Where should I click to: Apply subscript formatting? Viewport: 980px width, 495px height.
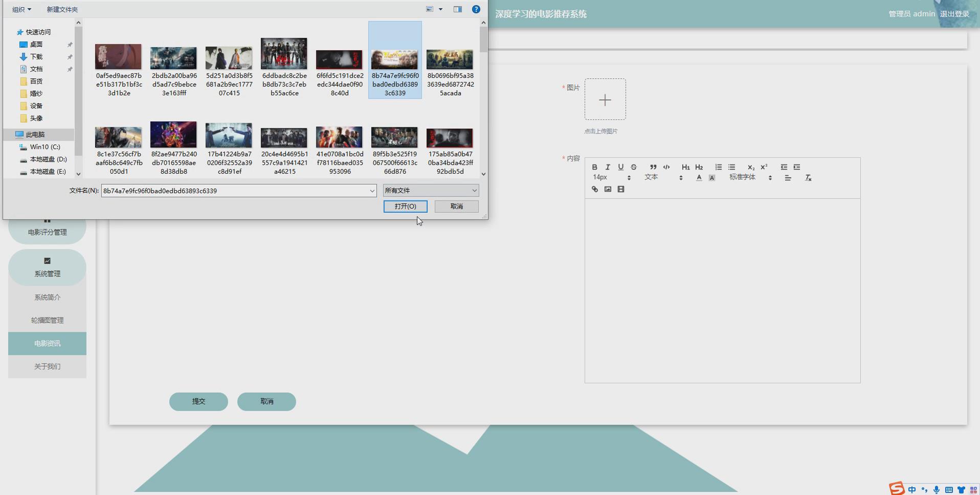[751, 167]
